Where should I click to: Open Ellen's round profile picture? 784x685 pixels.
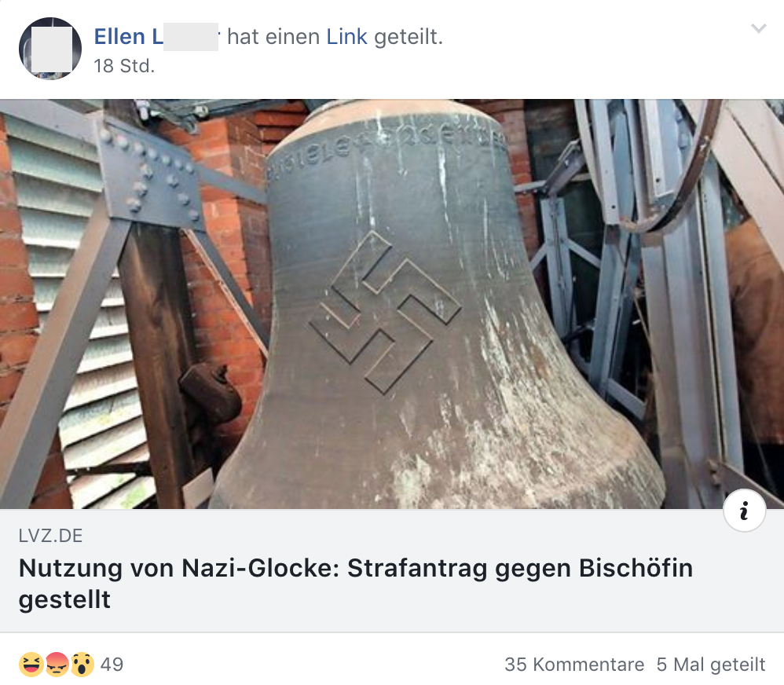[50, 49]
